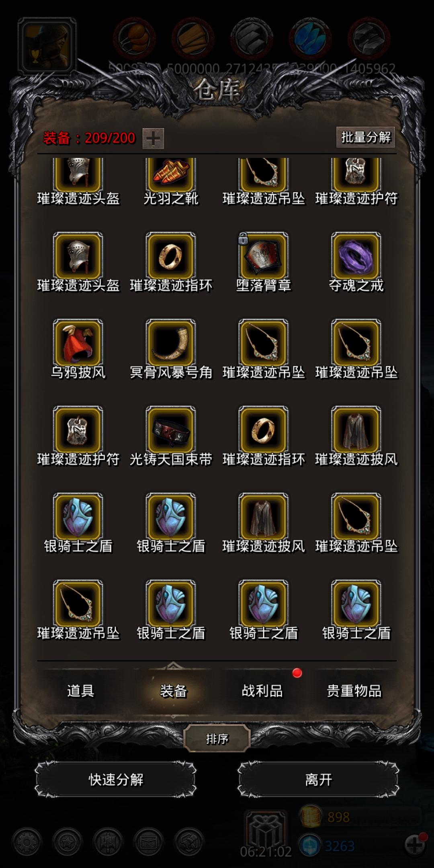Tap the 乌鸦披风 red cloak icon
The width and height of the screenshot is (434, 868).
pos(78,344)
